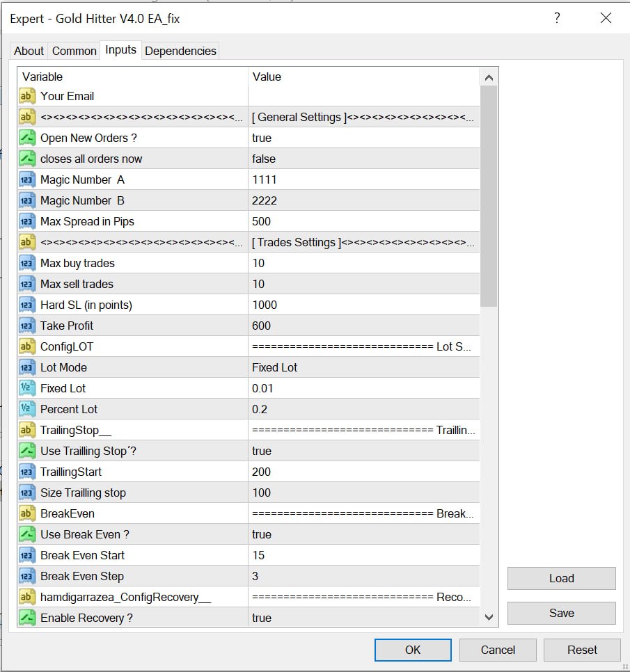Switch to the Common tab
The image size is (630, 672).
point(74,51)
